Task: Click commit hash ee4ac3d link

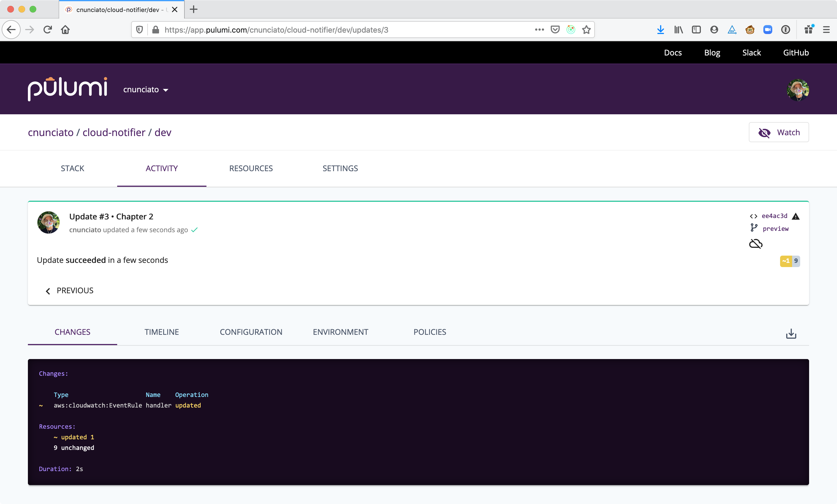Action: (x=774, y=216)
